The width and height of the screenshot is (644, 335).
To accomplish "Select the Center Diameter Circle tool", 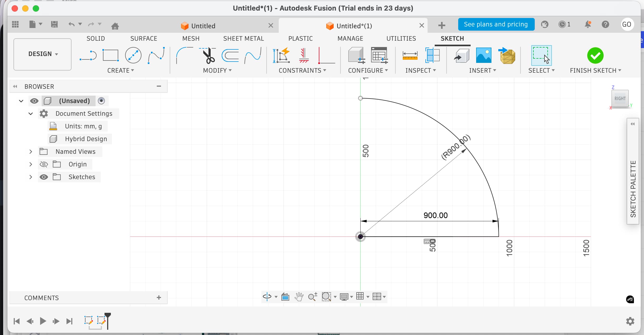I will 133,55.
